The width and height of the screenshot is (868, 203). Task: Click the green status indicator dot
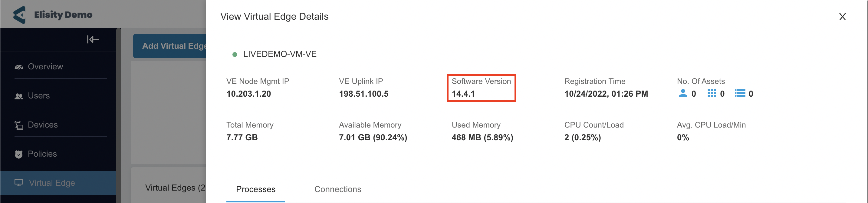235,54
